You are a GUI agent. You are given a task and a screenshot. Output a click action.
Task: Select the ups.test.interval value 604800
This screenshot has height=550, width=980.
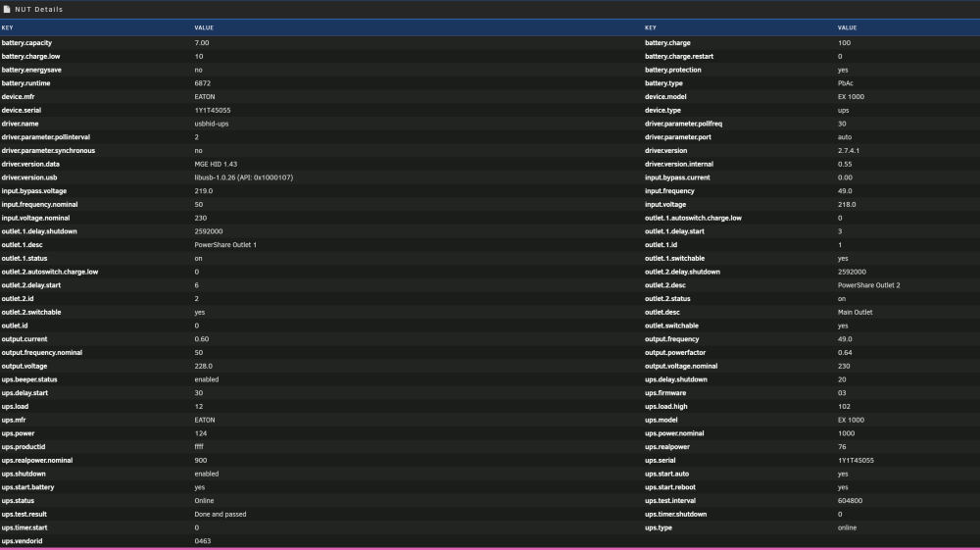850,501
